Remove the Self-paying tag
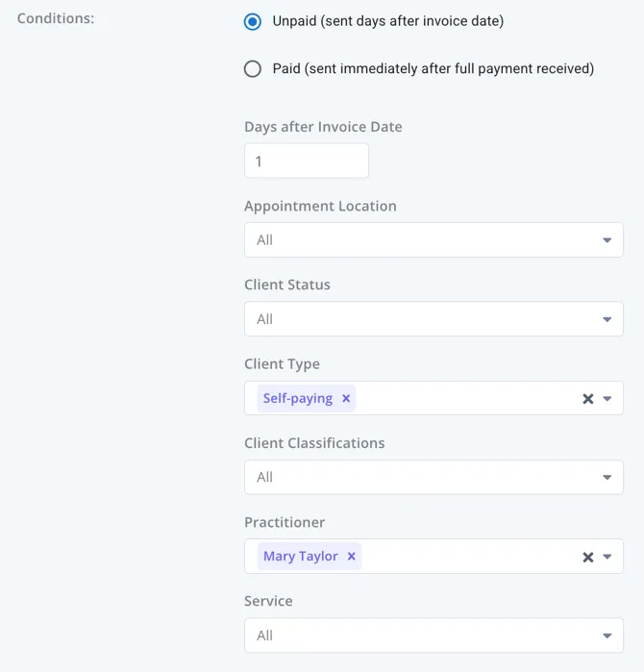The width and height of the screenshot is (644, 672). [x=346, y=398]
